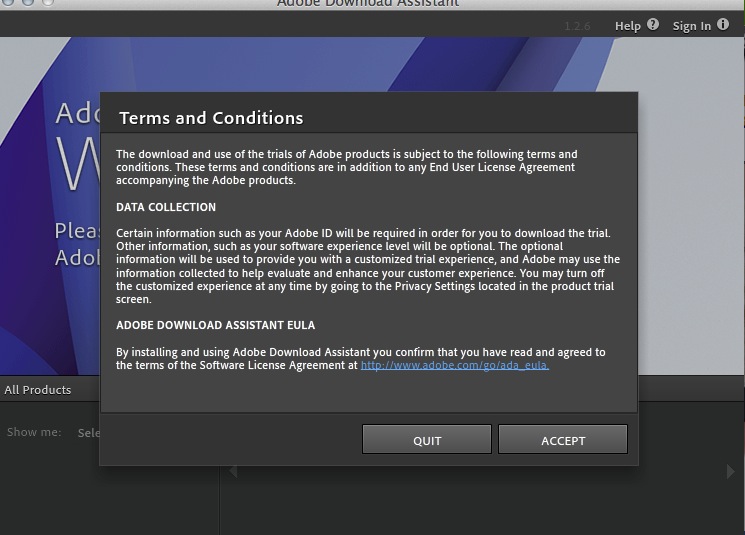The height and width of the screenshot is (535, 745).
Task: Click the DATA COLLECTION heading
Action: [x=166, y=208]
